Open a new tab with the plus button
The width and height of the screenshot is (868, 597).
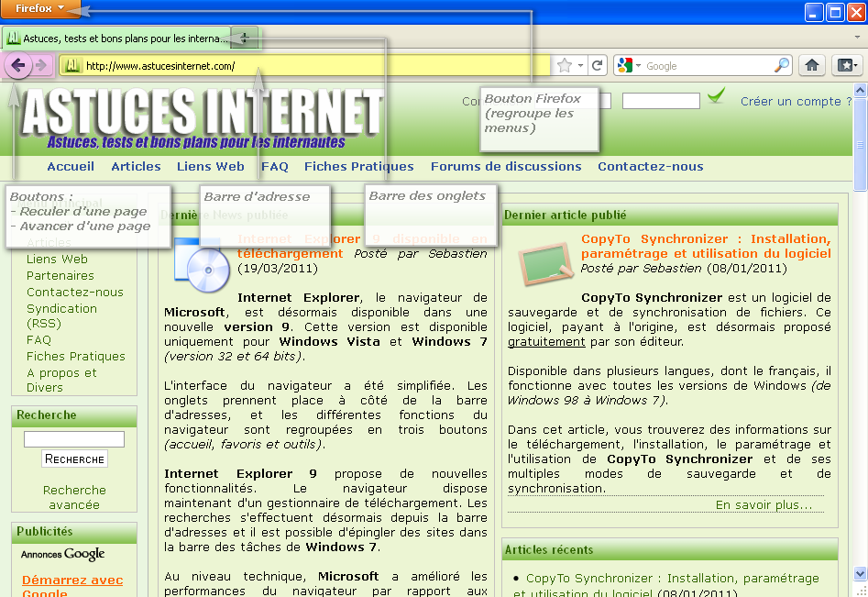[244, 39]
